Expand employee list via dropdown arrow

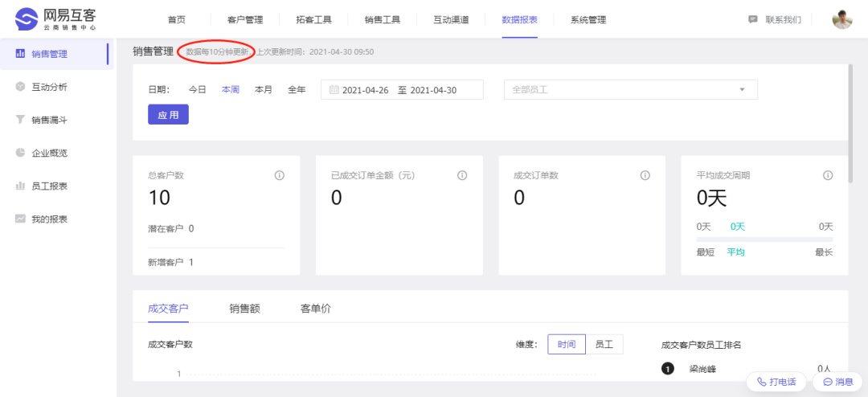tap(742, 90)
